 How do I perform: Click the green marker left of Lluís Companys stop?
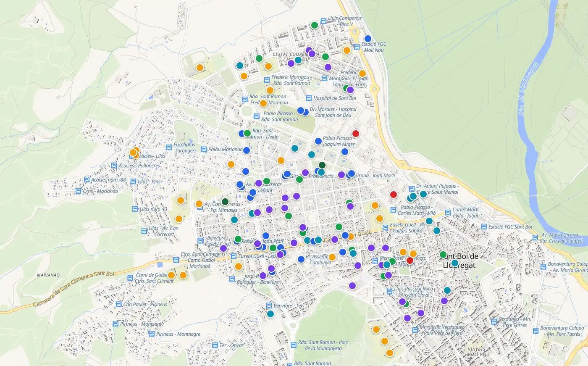click(x=315, y=25)
